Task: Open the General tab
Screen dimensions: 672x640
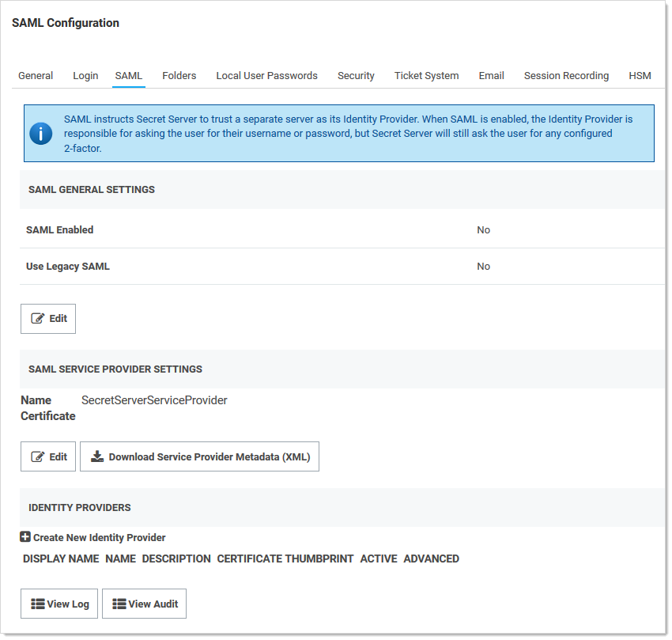Action: coord(36,76)
